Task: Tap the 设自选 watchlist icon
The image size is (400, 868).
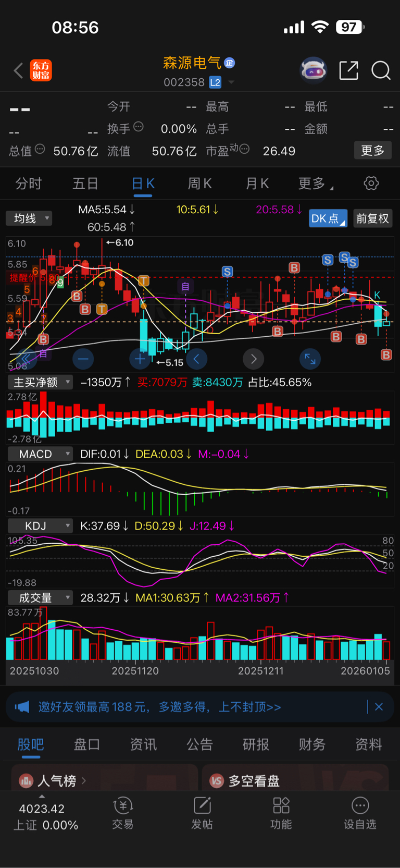Action: pos(360,813)
